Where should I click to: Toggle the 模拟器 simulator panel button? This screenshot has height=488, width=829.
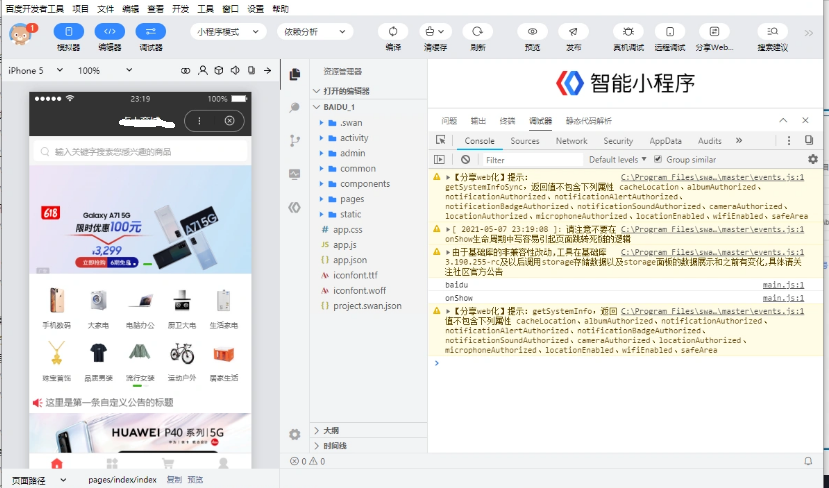(68, 31)
